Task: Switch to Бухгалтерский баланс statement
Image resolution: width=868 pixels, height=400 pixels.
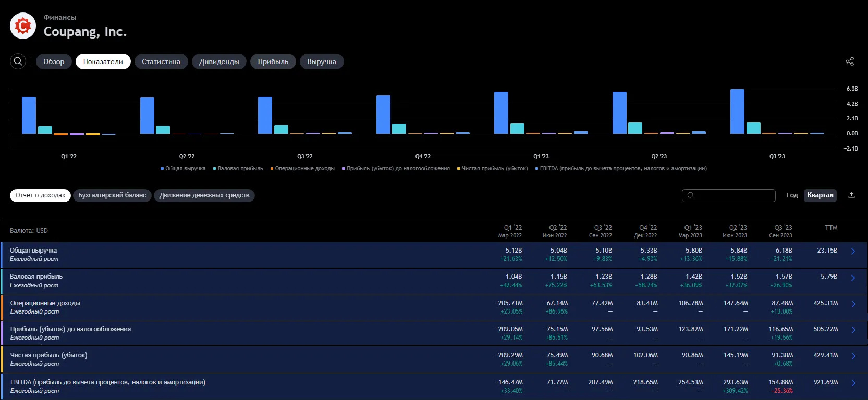Action: click(112, 195)
